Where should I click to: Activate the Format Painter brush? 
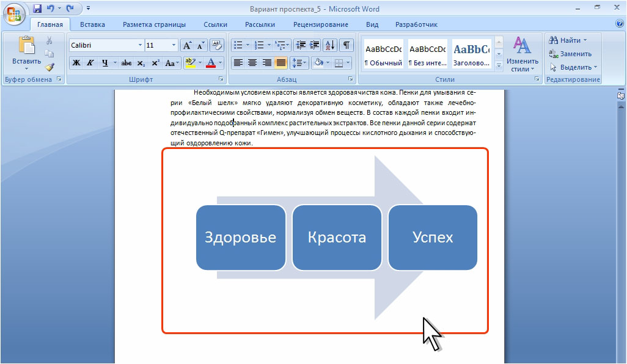[x=49, y=67]
